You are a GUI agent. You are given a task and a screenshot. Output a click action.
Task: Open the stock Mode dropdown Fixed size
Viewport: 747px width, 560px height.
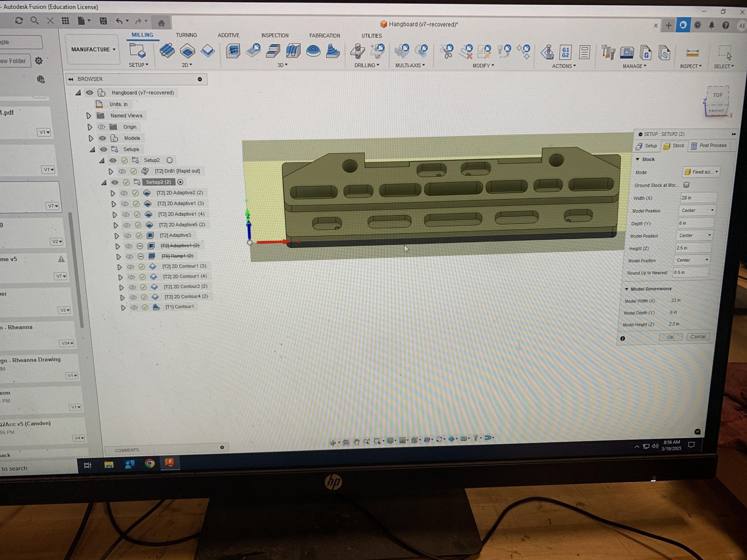702,172
